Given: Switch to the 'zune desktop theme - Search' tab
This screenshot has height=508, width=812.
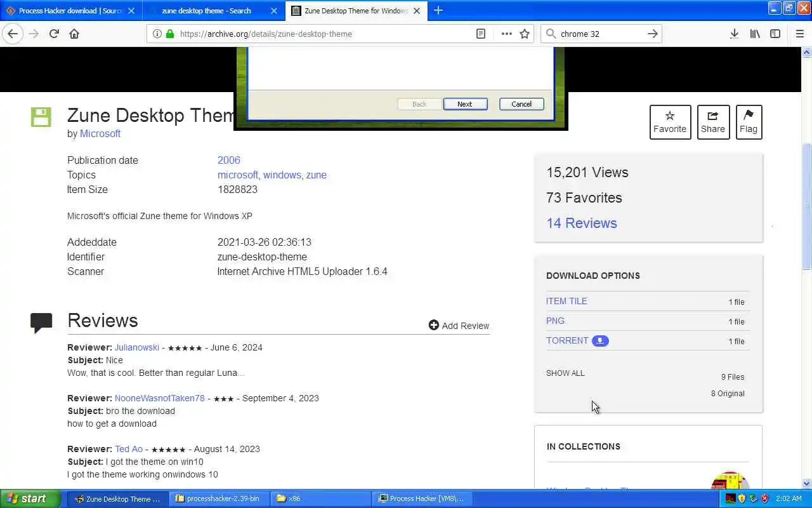Looking at the screenshot, I should click(x=206, y=11).
